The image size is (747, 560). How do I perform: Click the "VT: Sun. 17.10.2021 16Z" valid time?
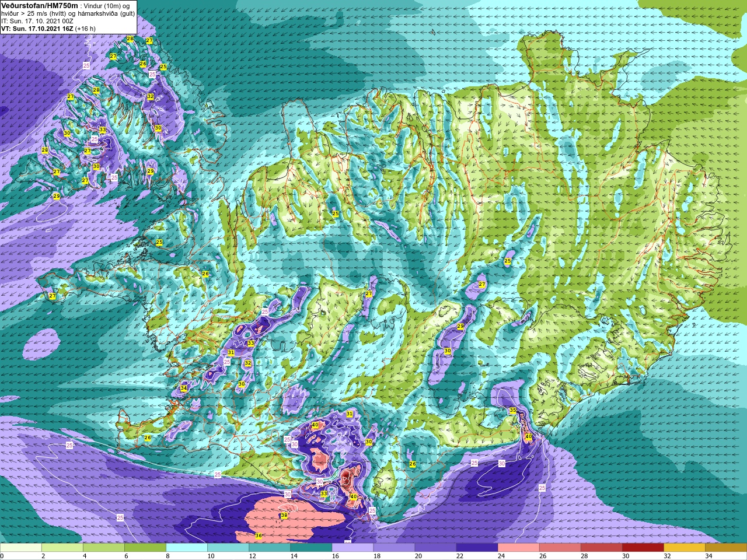pyautogui.click(x=37, y=29)
